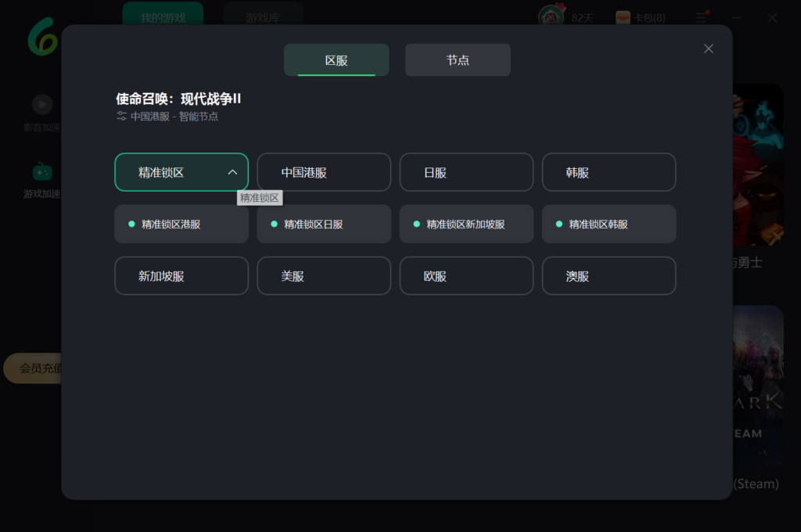Click the user avatar icon in the top bar
The image size is (801, 532).
pyautogui.click(x=552, y=16)
